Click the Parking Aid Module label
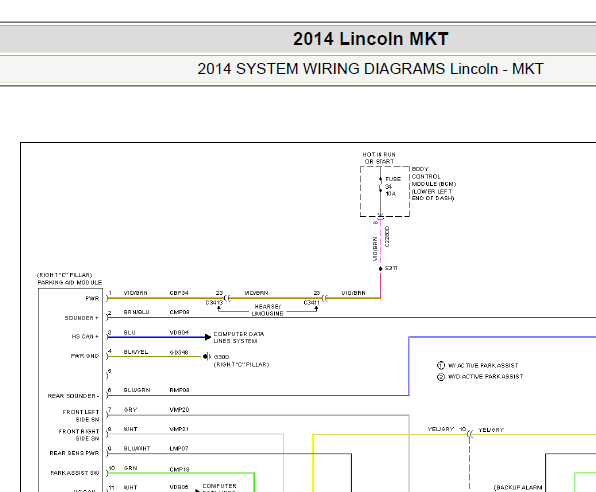This screenshot has height=492, width=596. (x=70, y=279)
